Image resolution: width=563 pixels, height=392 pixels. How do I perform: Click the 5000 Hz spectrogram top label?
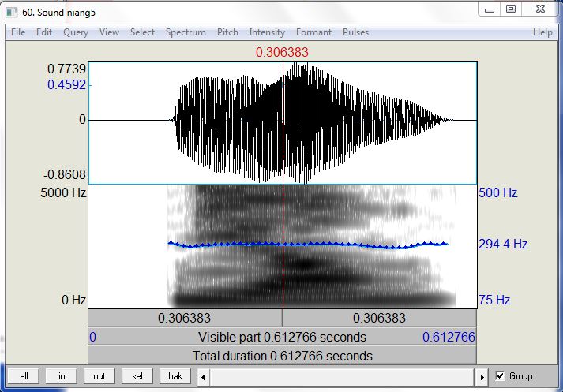click(x=63, y=193)
